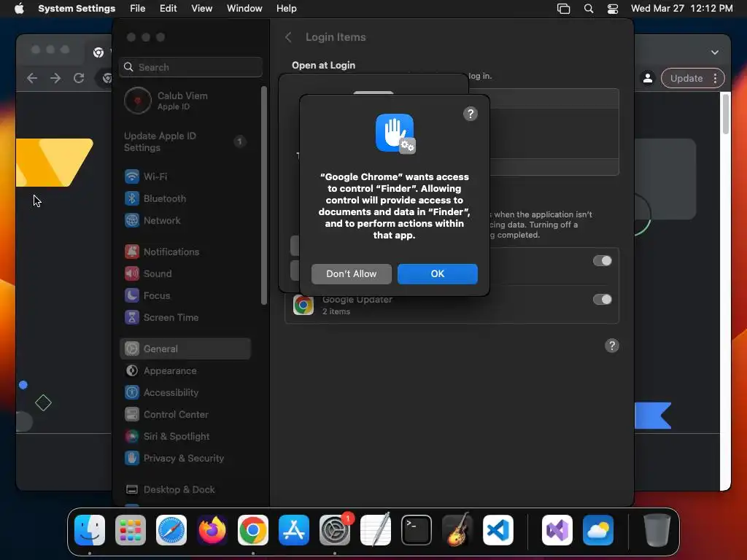Open Finder from the Dock
Screen dimensions: 747x560
(90, 530)
